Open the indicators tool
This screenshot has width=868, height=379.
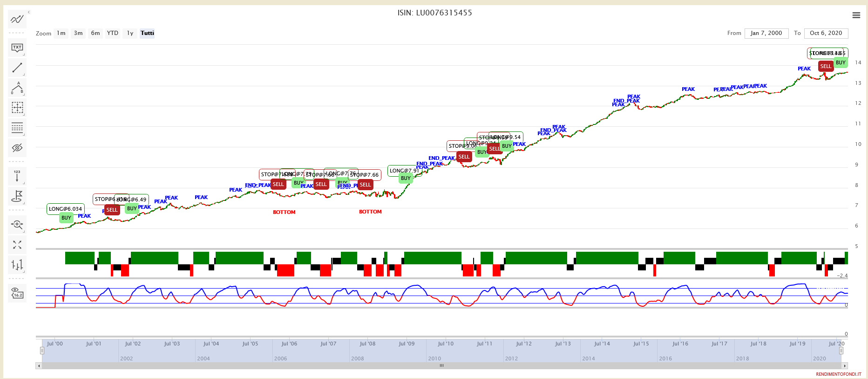17,19
